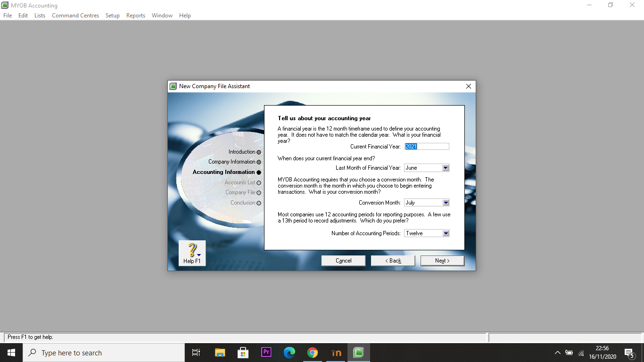
Task: Open the Windows Start menu
Action: [x=11, y=353]
